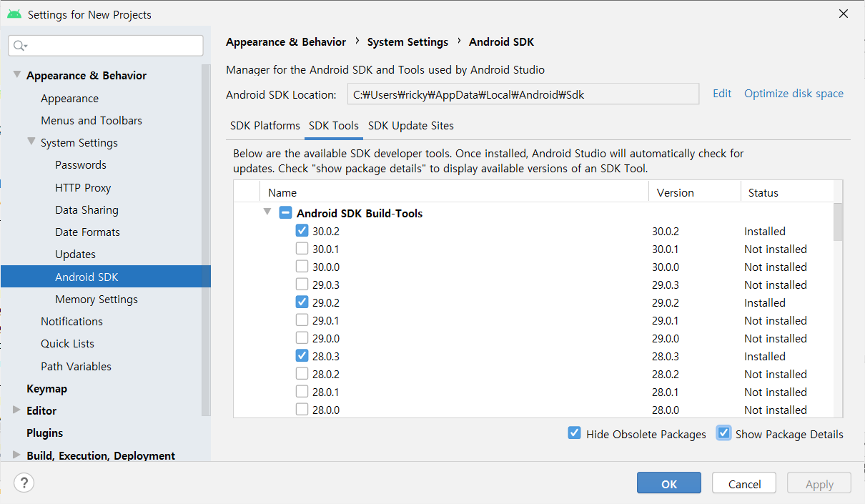Open the help question mark button
865x504 pixels.
click(x=24, y=483)
